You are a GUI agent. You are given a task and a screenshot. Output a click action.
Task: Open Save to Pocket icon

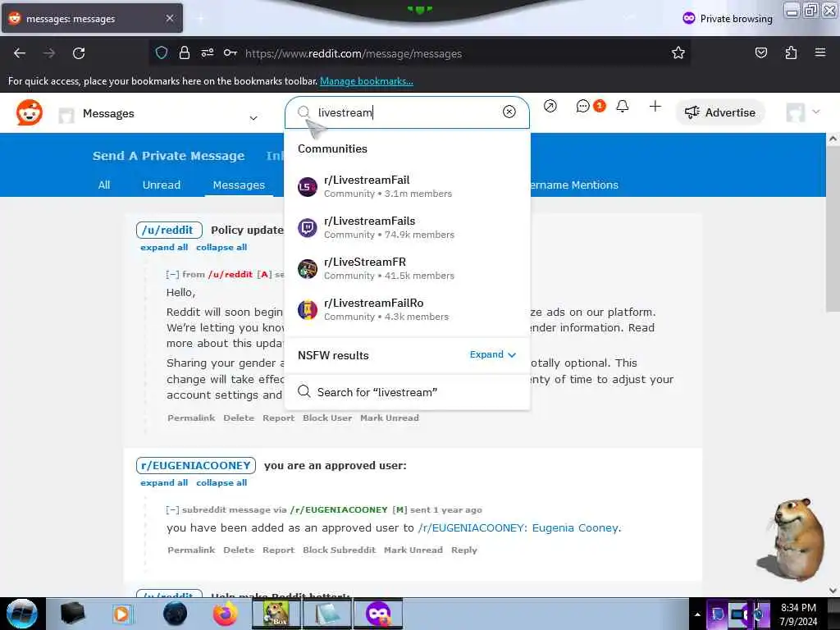point(760,52)
